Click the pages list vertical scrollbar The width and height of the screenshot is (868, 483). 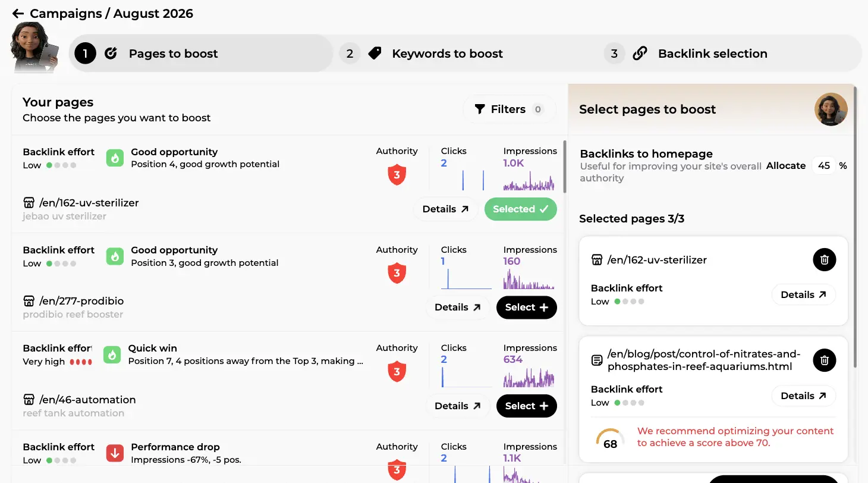(564, 167)
